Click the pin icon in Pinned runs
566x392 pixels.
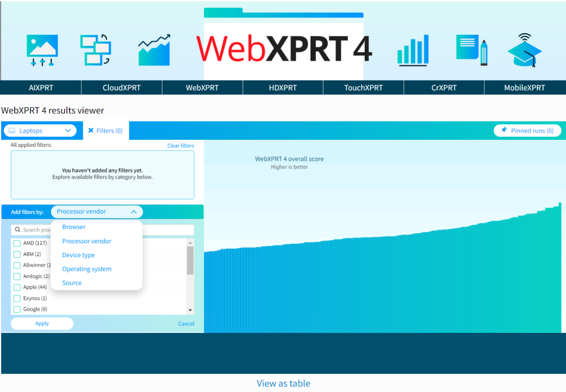pyautogui.click(x=504, y=130)
